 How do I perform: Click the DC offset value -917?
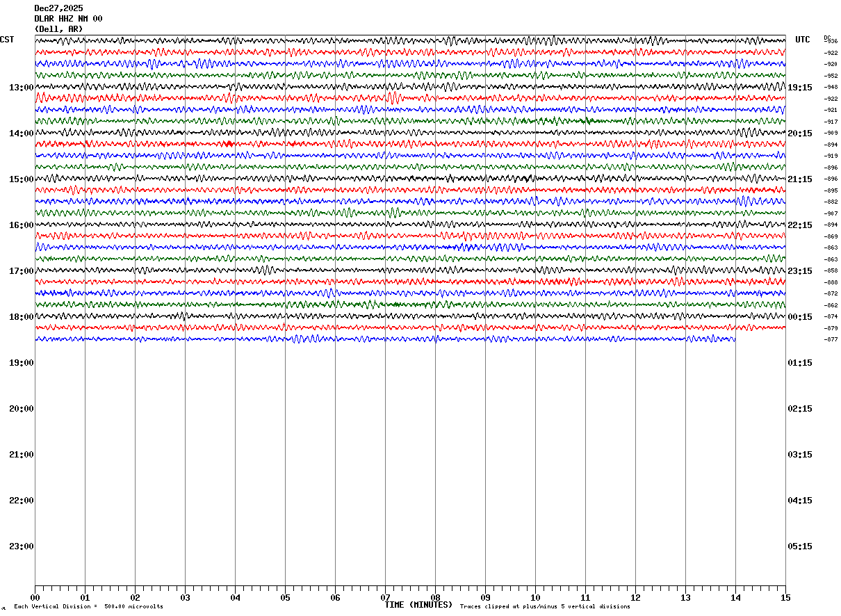[x=831, y=122]
